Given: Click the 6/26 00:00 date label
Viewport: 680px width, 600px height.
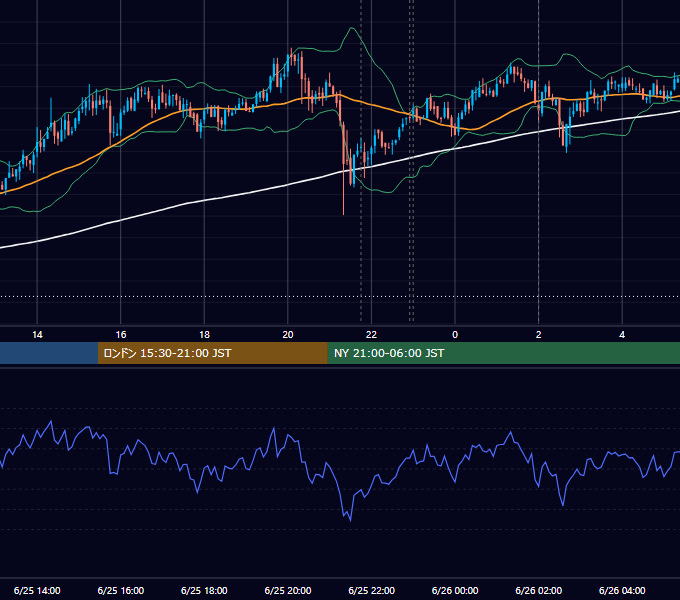Looking at the screenshot, I should pyautogui.click(x=455, y=590).
